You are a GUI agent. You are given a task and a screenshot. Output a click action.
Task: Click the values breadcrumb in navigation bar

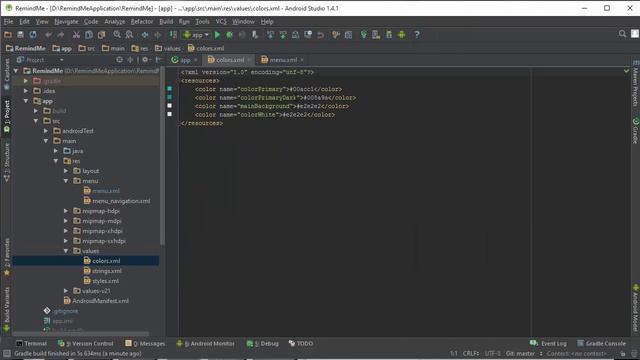(168, 48)
